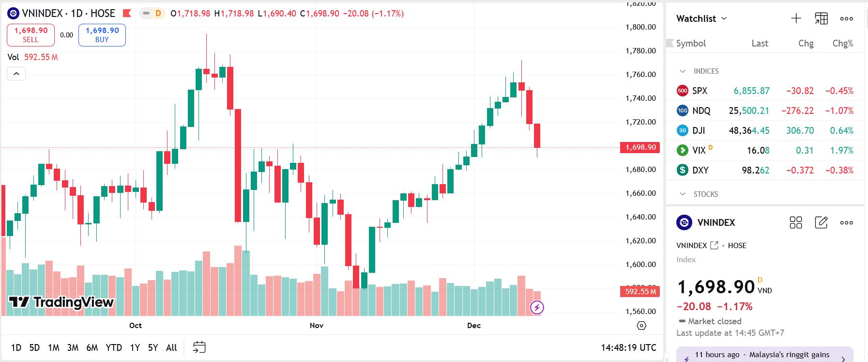The width and height of the screenshot is (868, 362).
Task: Collapse the STOCKS section
Action: 683,194
